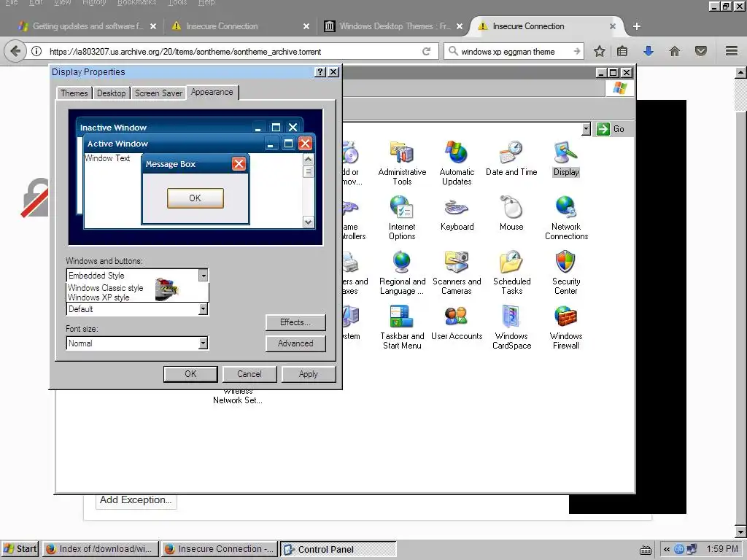Choose Windows XP style option
The image size is (747, 560).
pos(98,297)
